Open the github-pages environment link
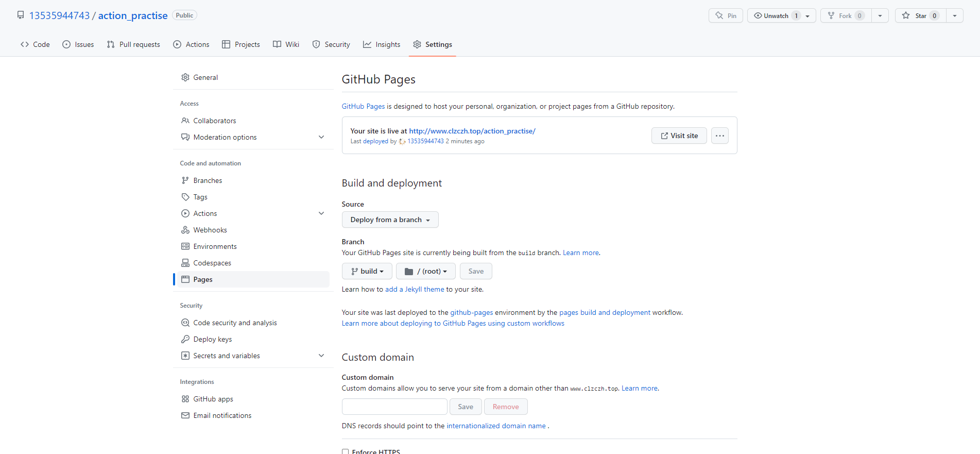 pyautogui.click(x=472, y=312)
